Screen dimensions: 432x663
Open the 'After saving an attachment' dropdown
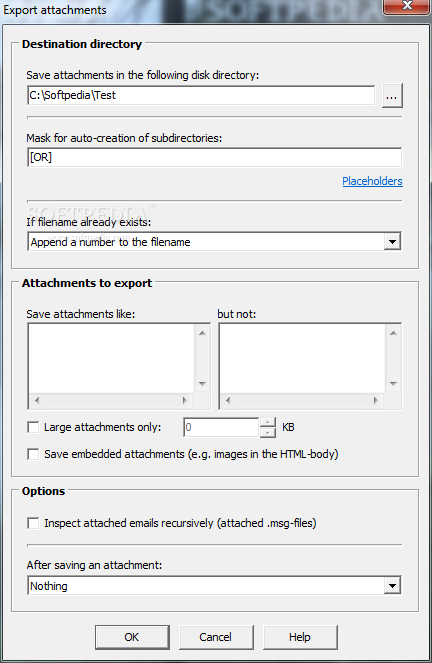[x=214, y=586]
